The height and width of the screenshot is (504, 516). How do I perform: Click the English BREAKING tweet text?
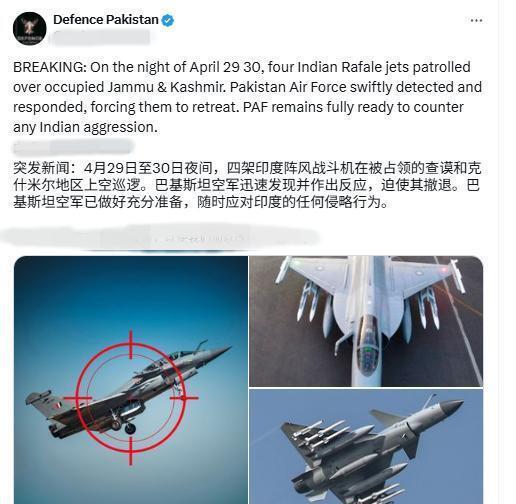(x=247, y=97)
